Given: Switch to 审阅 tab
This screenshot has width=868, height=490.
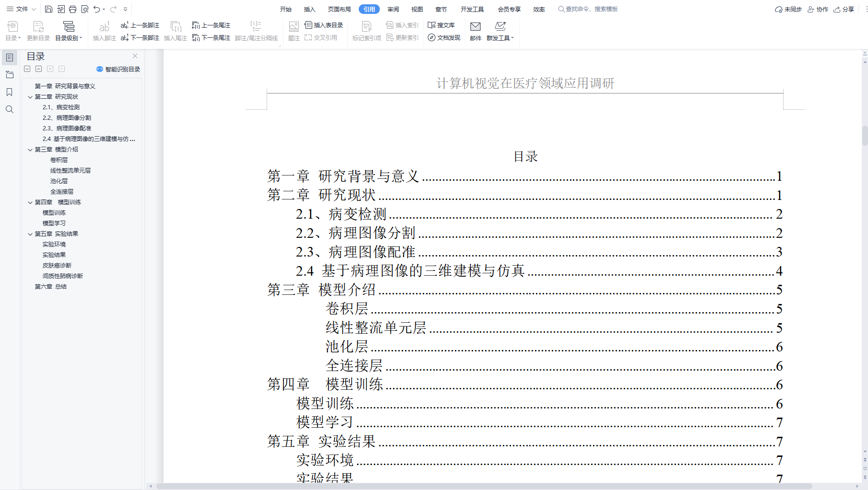Looking at the screenshot, I should tap(393, 9).
